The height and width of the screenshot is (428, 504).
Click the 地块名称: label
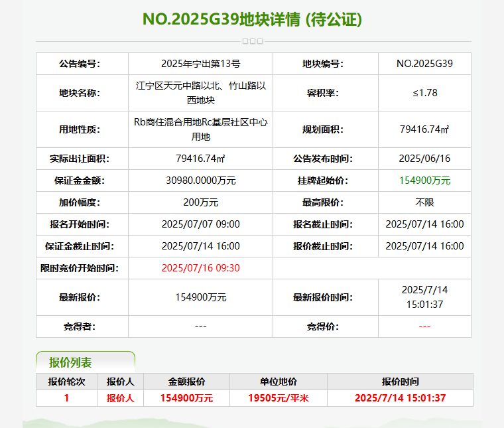(x=80, y=93)
